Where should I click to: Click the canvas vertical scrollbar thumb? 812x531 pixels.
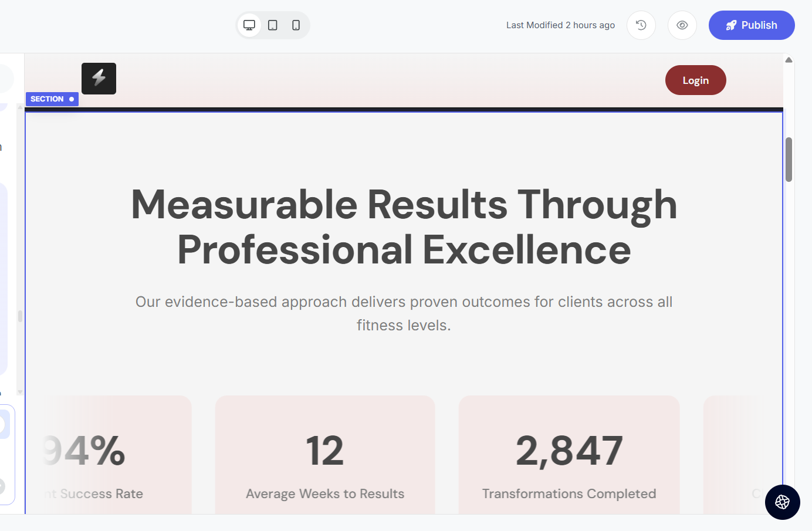coord(789,160)
